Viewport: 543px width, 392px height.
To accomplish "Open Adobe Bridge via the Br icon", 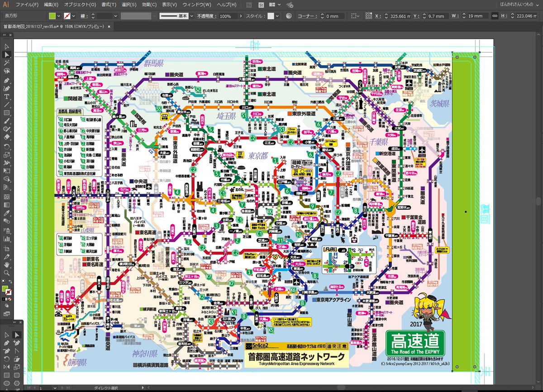I will pos(249,5).
